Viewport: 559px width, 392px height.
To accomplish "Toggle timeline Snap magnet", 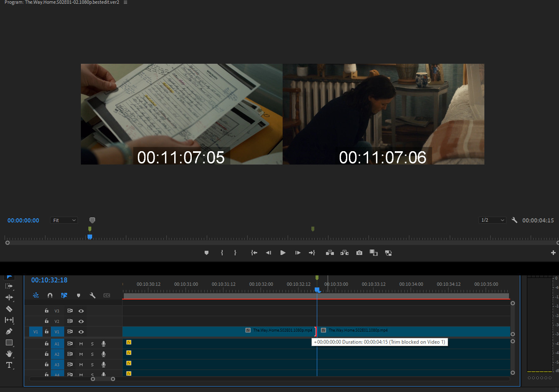I will (50, 295).
